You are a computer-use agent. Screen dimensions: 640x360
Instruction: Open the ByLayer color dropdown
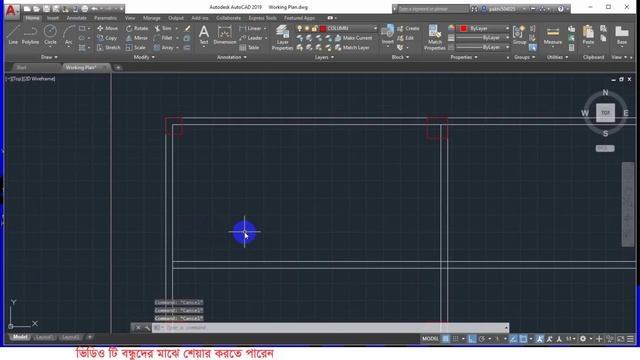click(x=507, y=28)
